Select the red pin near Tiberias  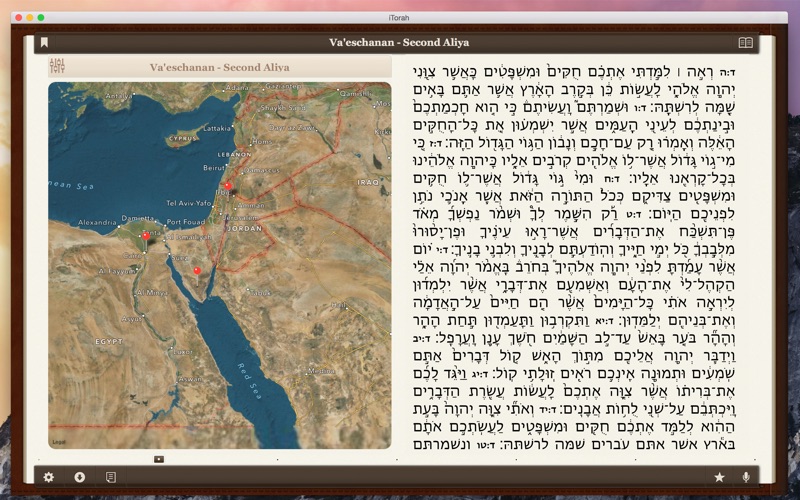228,187
